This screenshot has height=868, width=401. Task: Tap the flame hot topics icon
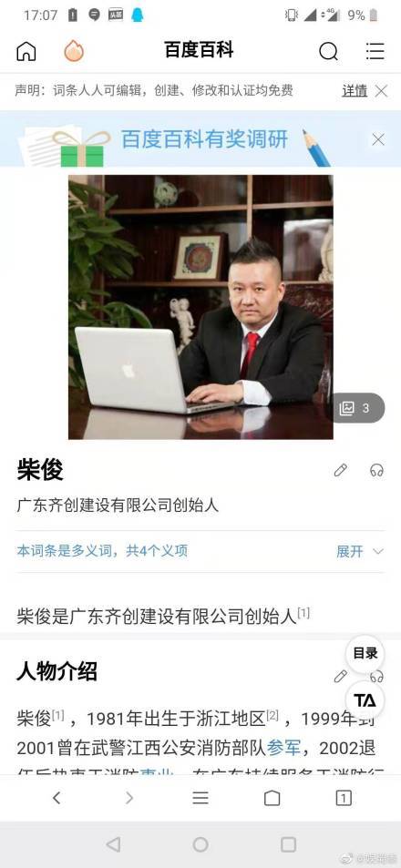point(74,51)
